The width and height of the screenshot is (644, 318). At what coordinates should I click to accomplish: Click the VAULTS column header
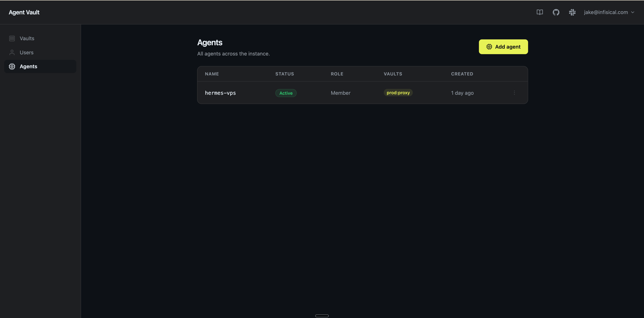tap(393, 74)
